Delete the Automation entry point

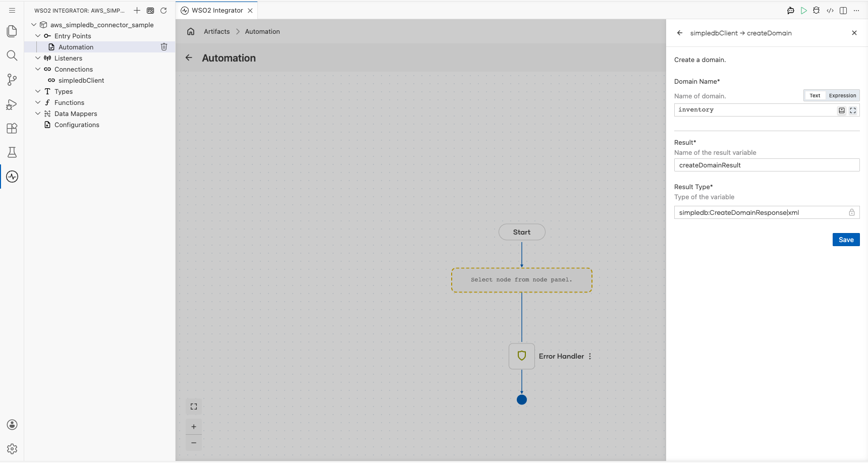[x=164, y=47]
